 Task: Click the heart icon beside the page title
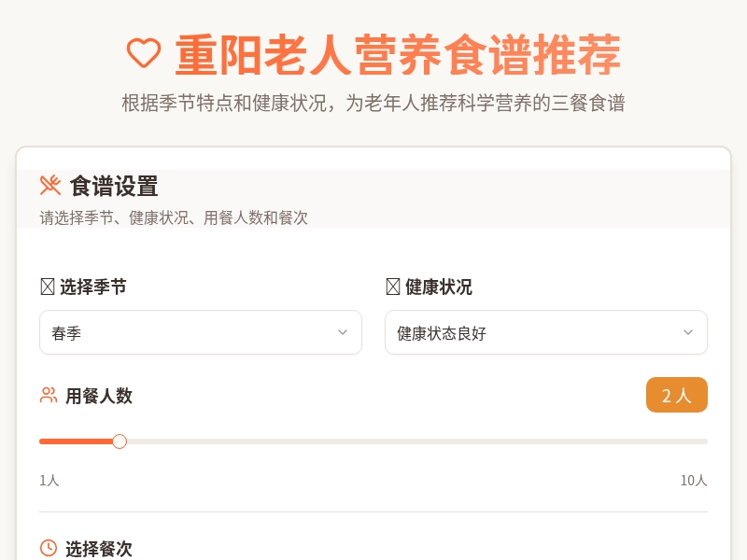click(x=144, y=53)
